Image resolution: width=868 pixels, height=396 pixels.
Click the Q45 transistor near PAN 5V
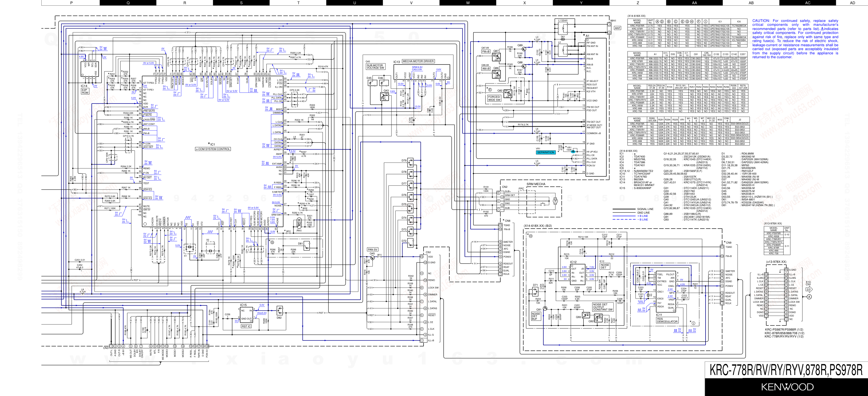[372, 257]
